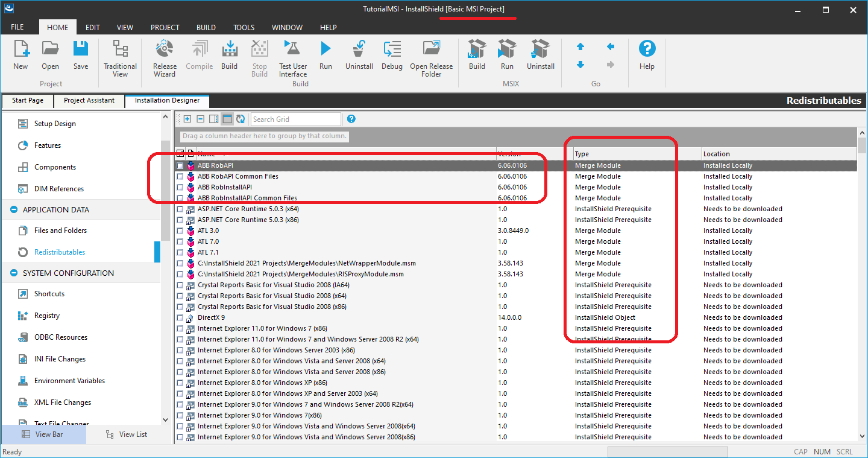Viewport: 868px width, 458px height.
Task: Click version 3.0.8449.0 of ATL 3.0
Action: (x=513, y=231)
